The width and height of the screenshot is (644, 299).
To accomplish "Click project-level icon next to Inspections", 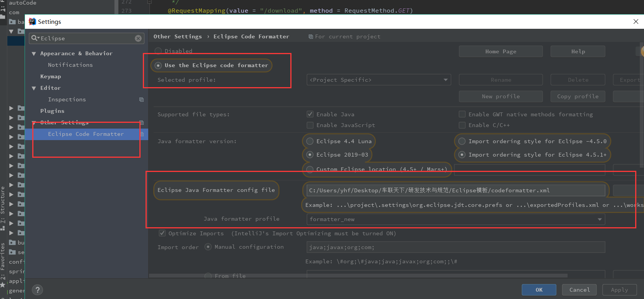I will (x=141, y=99).
